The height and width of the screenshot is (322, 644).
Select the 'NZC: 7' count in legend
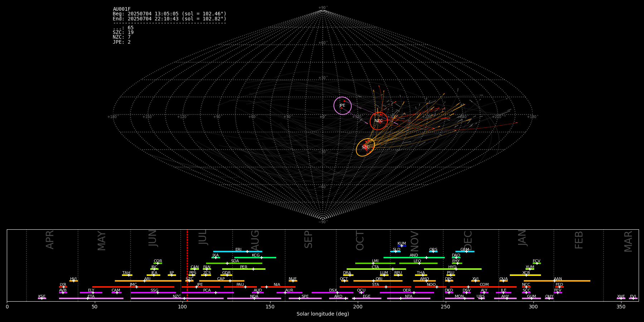[122, 37]
